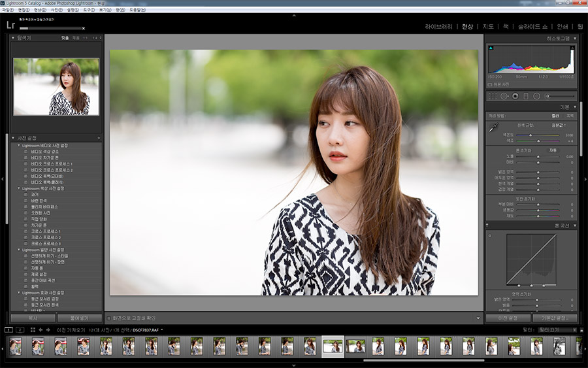Collapse the Histogram panel
This screenshot has height=368, width=588.
[x=575, y=39]
